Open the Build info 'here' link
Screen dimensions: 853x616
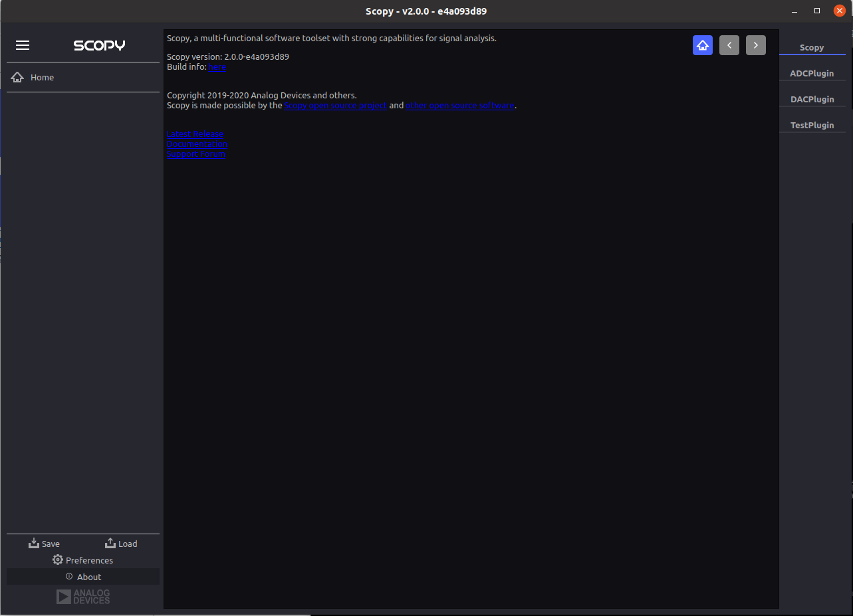[217, 66]
